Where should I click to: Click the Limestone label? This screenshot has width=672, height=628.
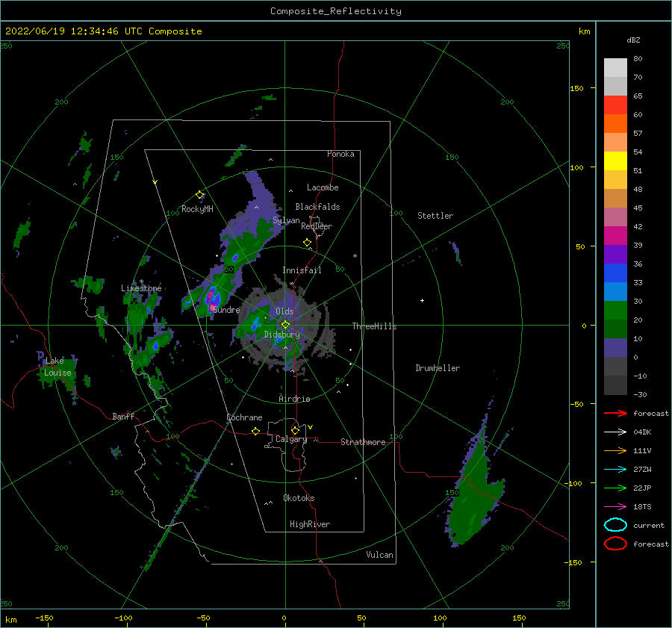(141, 288)
